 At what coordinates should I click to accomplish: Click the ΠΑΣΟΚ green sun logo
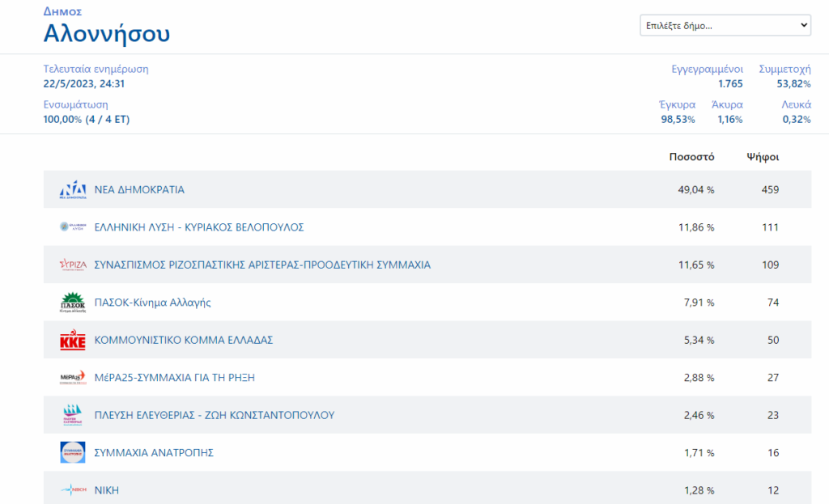tap(72, 303)
